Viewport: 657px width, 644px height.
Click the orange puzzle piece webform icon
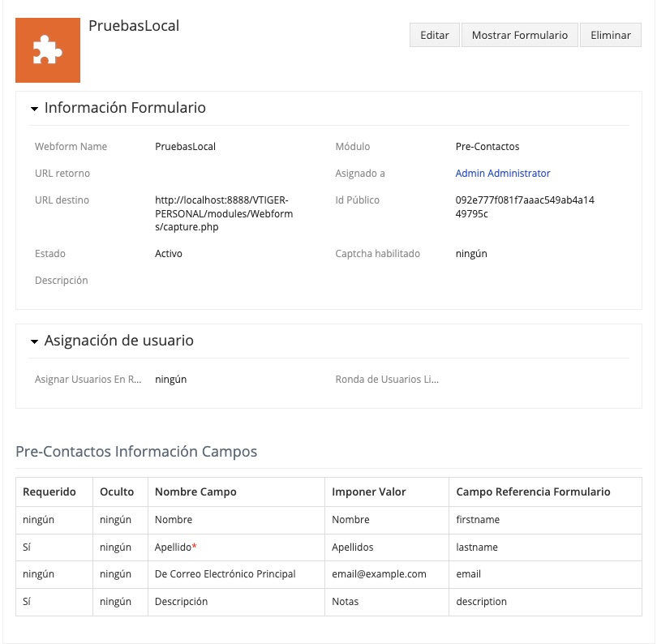(48, 50)
